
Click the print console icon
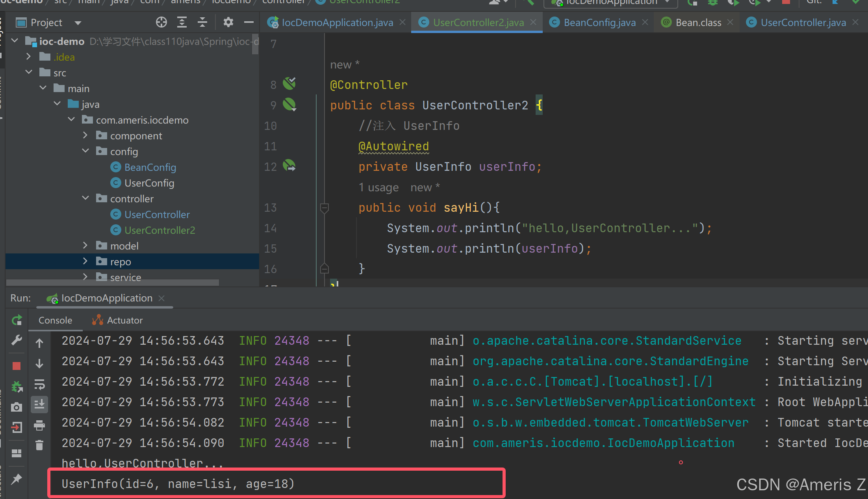pyautogui.click(x=39, y=425)
